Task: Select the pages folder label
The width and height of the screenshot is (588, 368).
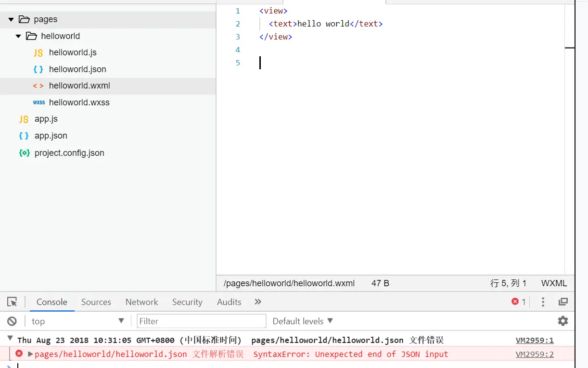Action: click(46, 19)
